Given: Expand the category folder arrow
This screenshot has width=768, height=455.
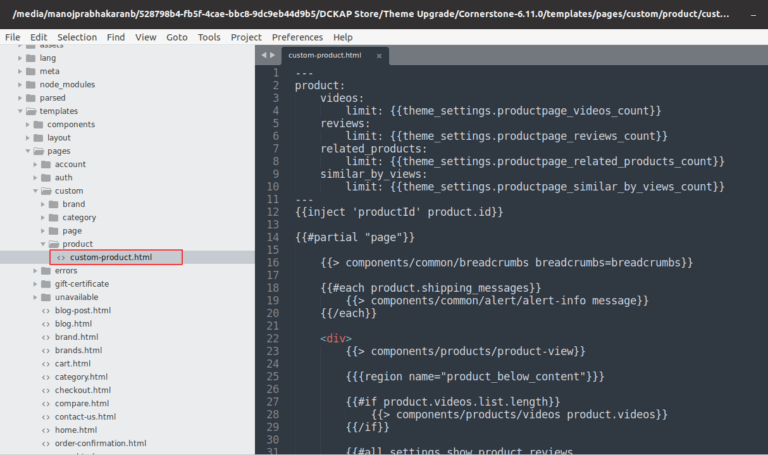Looking at the screenshot, I should coord(43,217).
